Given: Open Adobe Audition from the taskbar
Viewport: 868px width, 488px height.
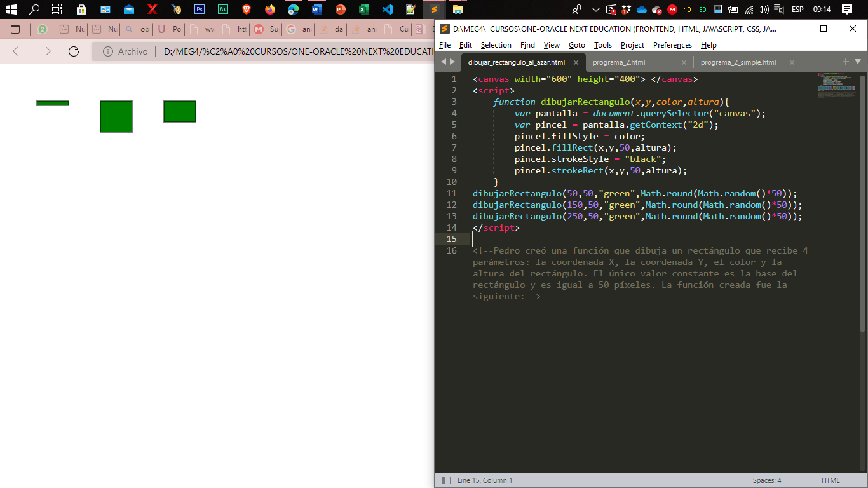Looking at the screenshot, I should 223,10.
